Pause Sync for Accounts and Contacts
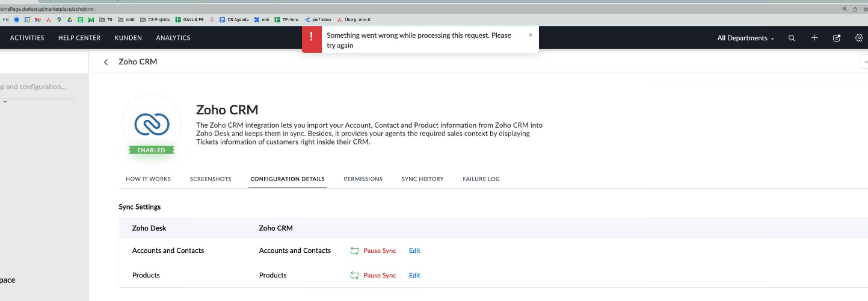Image resolution: width=868 pixels, height=301 pixels. point(380,250)
